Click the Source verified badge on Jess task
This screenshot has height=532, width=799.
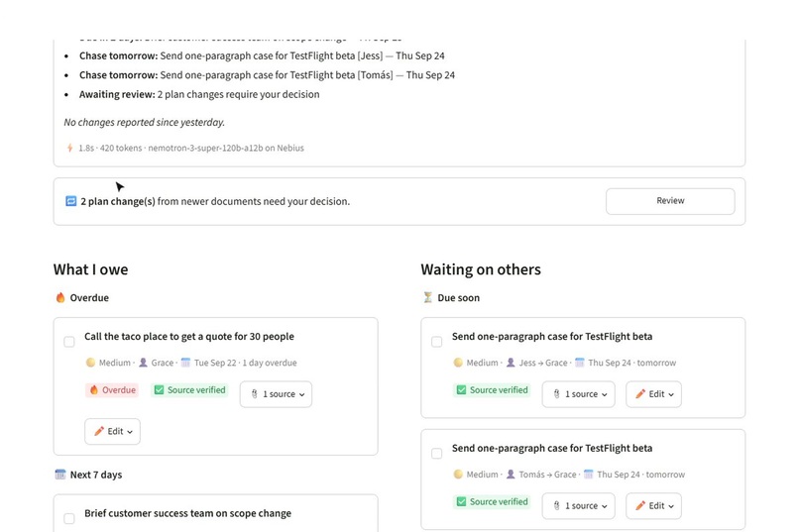click(x=492, y=390)
